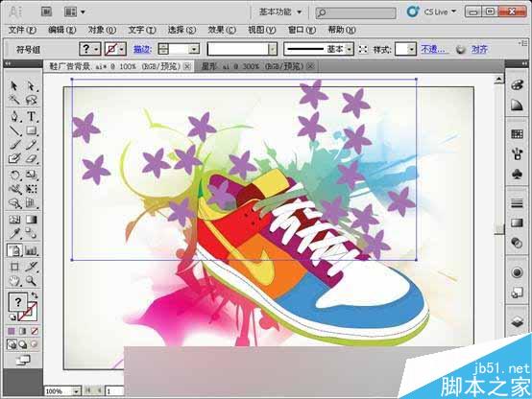532x399 pixels.
Task: Activate the Fill box with question mark
Action: pos(18,302)
